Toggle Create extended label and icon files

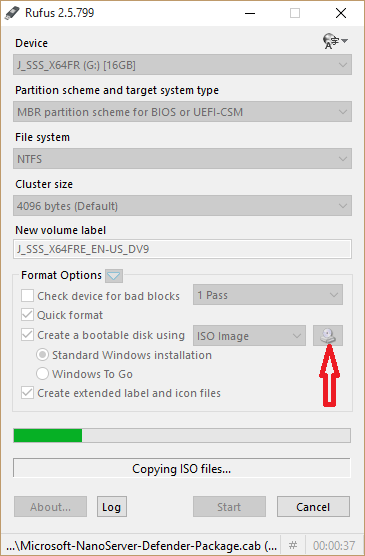coord(27,393)
